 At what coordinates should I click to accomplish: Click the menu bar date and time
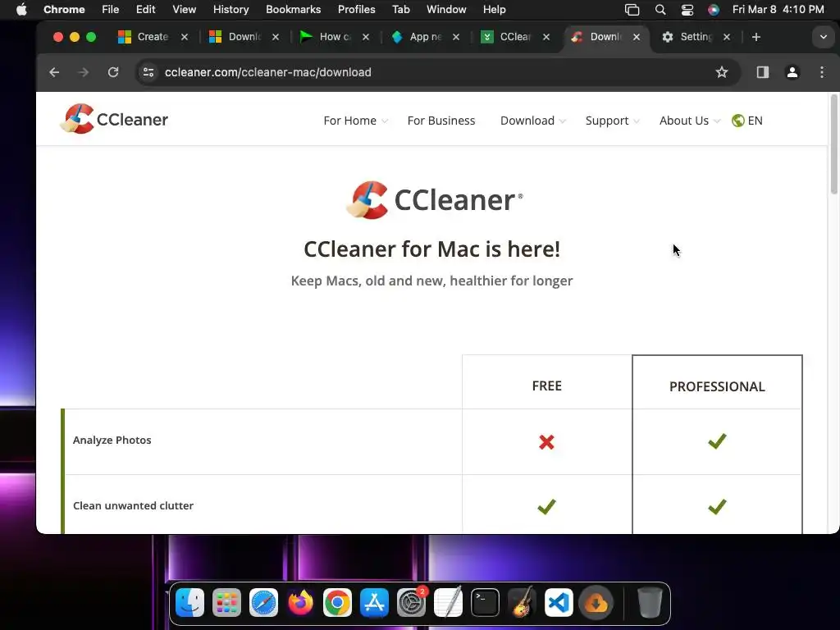(778, 10)
